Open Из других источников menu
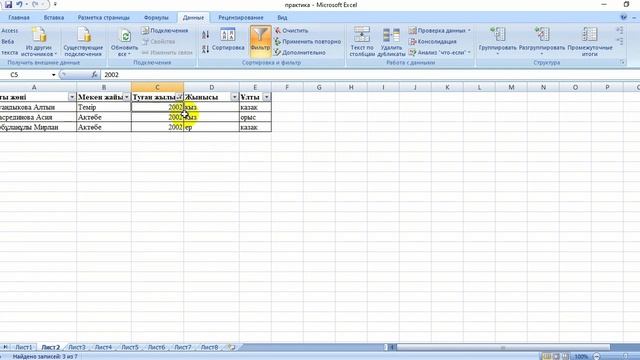Image resolution: width=640 pixels, height=360 pixels. click(x=39, y=42)
